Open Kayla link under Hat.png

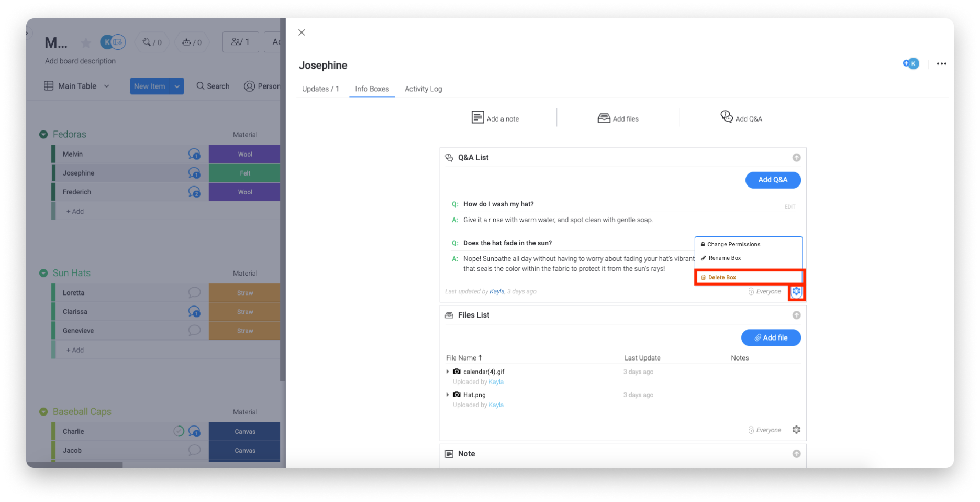496,405
